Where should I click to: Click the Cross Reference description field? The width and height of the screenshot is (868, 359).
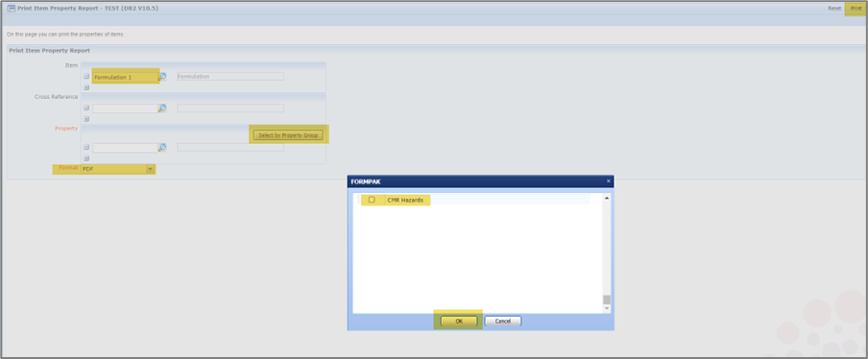click(x=230, y=108)
